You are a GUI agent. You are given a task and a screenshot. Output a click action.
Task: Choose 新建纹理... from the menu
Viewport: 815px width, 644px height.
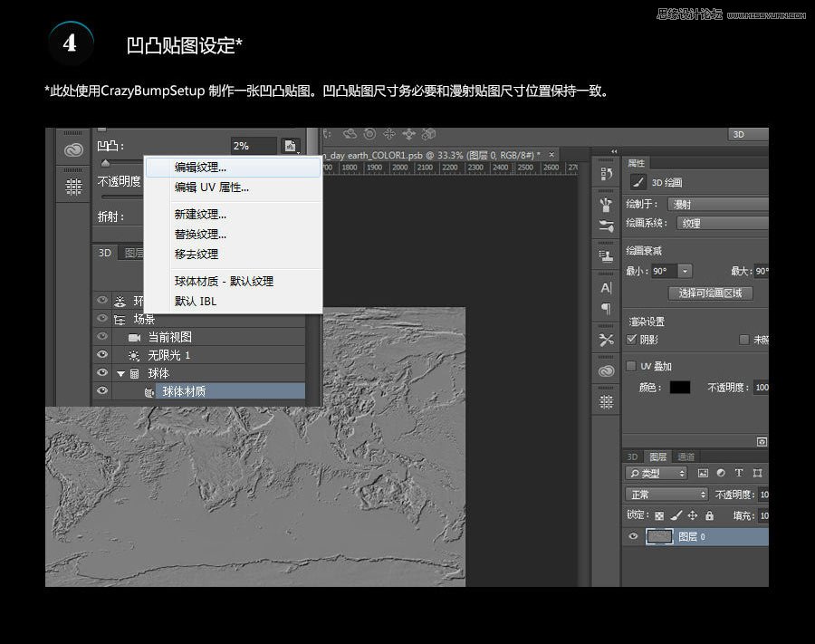point(234,214)
